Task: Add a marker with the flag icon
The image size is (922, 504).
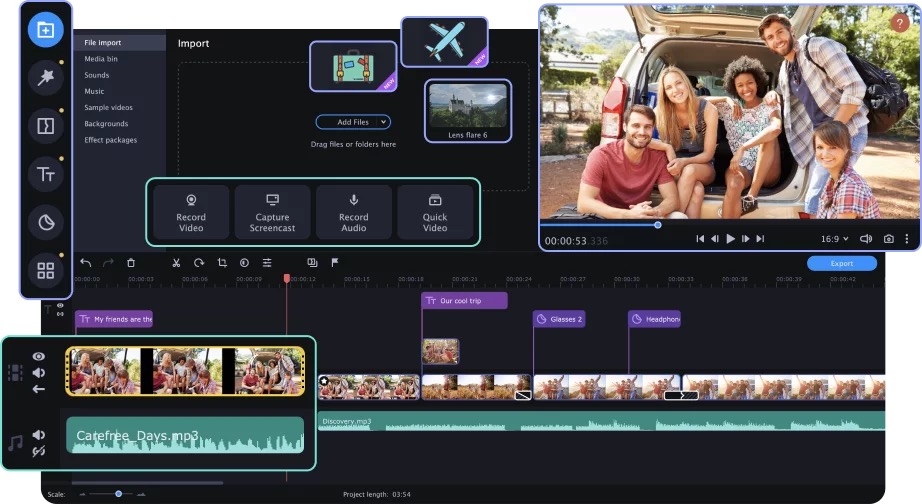Action: (335, 262)
